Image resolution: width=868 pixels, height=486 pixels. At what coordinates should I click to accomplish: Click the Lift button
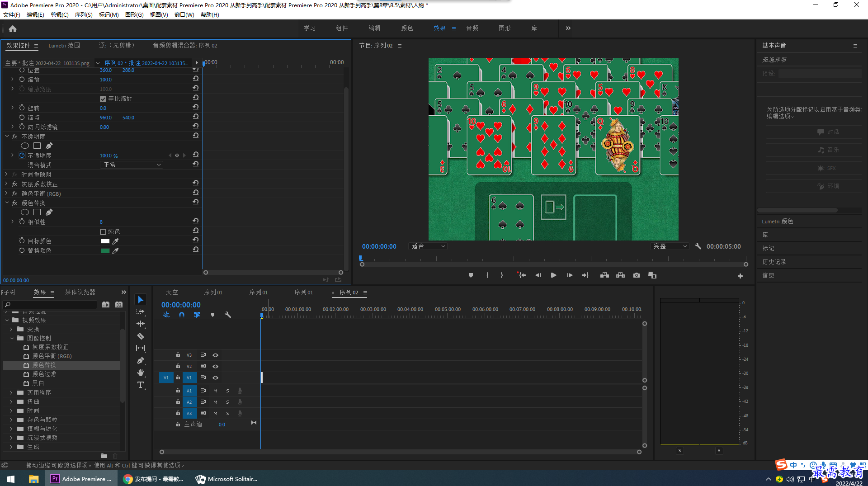[x=604, y=275]
